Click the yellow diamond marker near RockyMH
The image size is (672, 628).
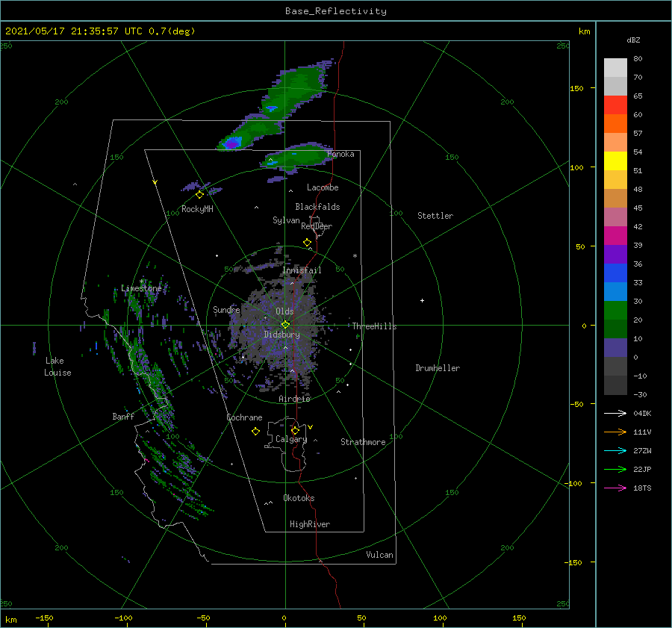(x=199, y=195)
